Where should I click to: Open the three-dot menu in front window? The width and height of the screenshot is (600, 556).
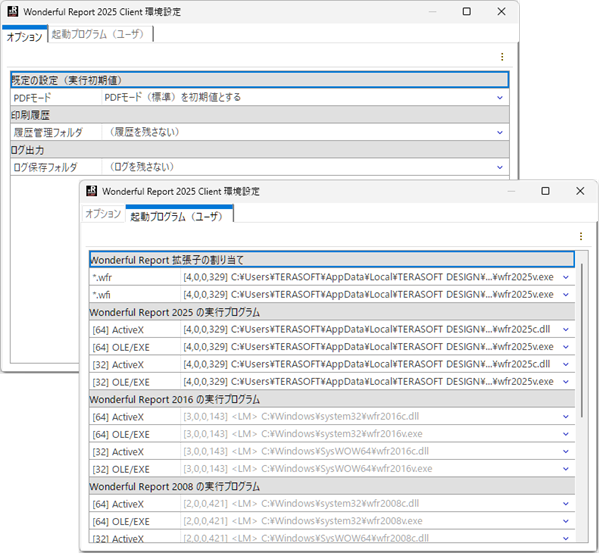tap(581, 236)
